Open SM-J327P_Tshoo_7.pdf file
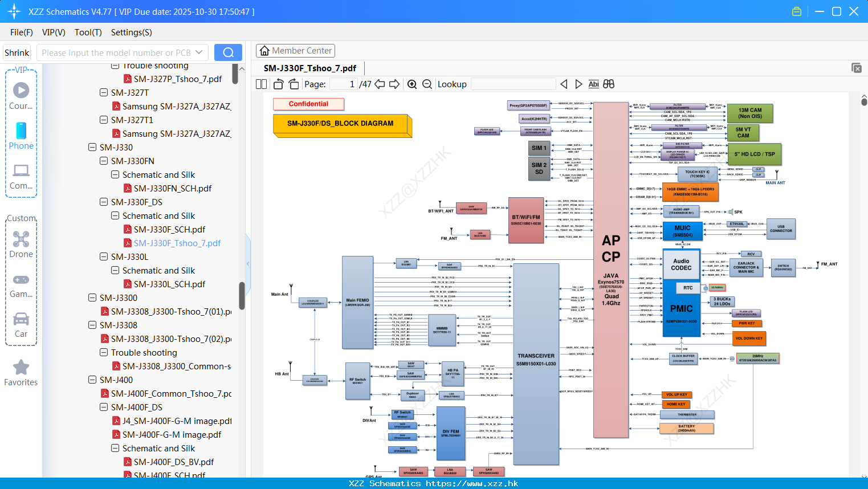The height and width of the screenshot is (489, 868). (x=178, y=79)
